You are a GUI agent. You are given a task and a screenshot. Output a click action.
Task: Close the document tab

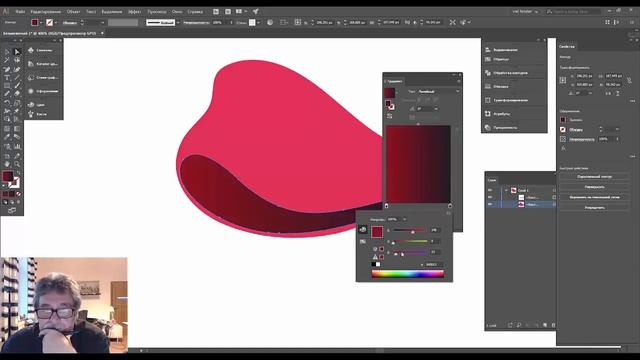click(x=102, y=33)
